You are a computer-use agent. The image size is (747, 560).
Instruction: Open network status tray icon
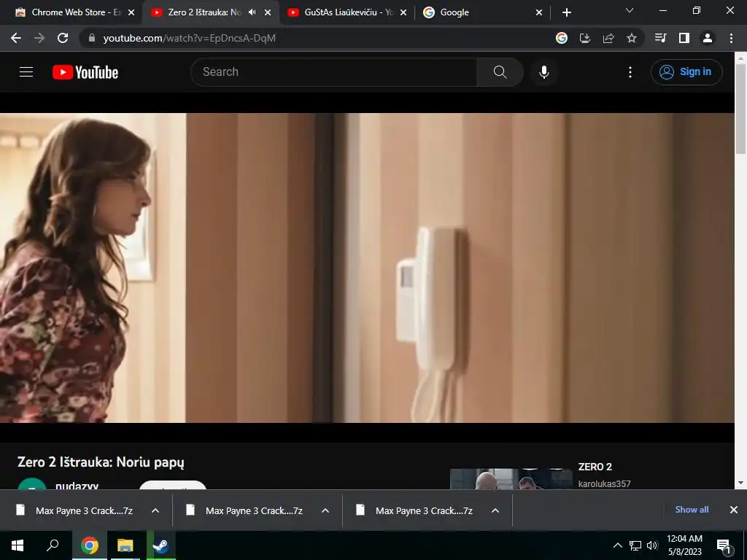pos(635,545)
